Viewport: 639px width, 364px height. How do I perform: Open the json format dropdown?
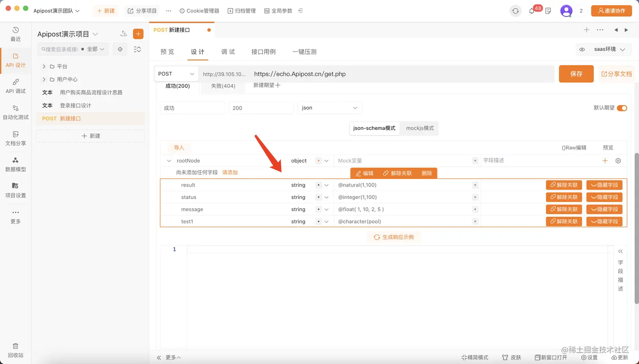point(330,108)
